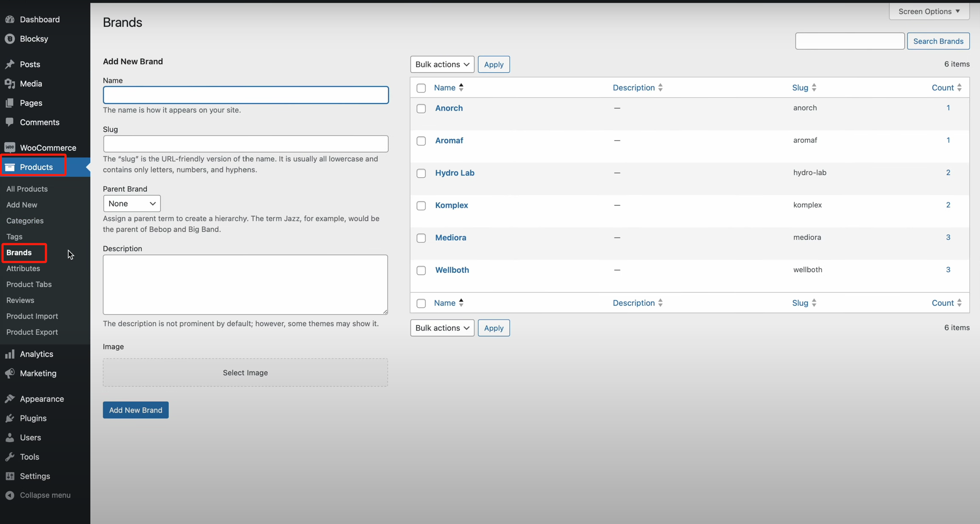The height and width of the screenshot is (524, 980).
Task: Click the Marketing megaphone icon
Action: (10, 373)
